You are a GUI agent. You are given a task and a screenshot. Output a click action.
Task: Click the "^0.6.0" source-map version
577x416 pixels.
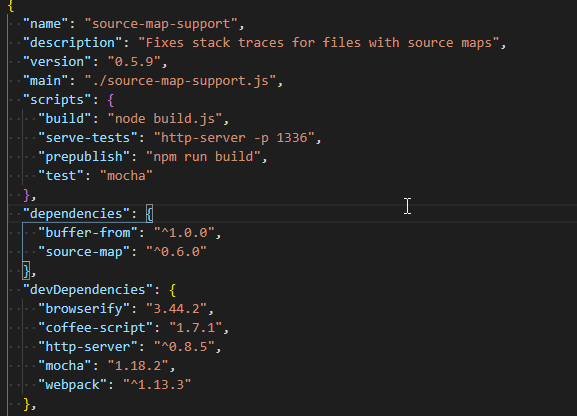click(176, 252)
